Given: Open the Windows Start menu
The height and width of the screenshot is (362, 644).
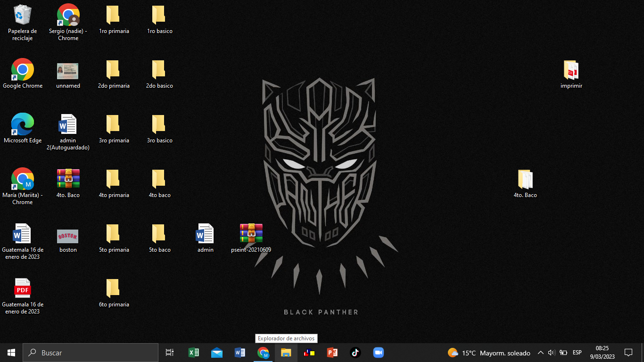Looking at the screenshot, I should [11, 353].
